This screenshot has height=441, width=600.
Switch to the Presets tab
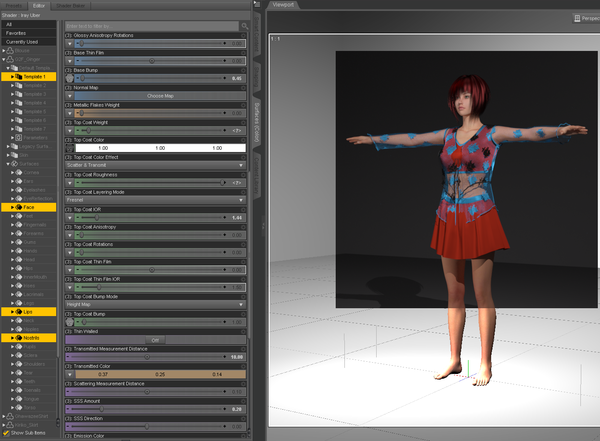[14, 5]
